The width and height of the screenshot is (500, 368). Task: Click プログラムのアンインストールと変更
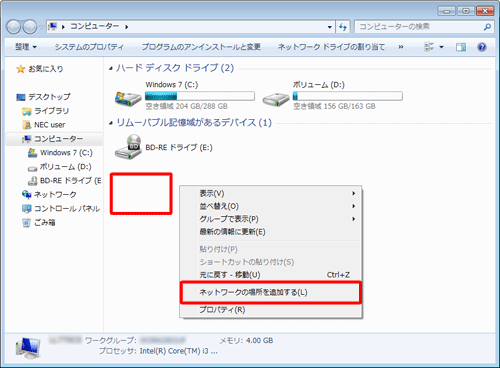tap(201, 47)
